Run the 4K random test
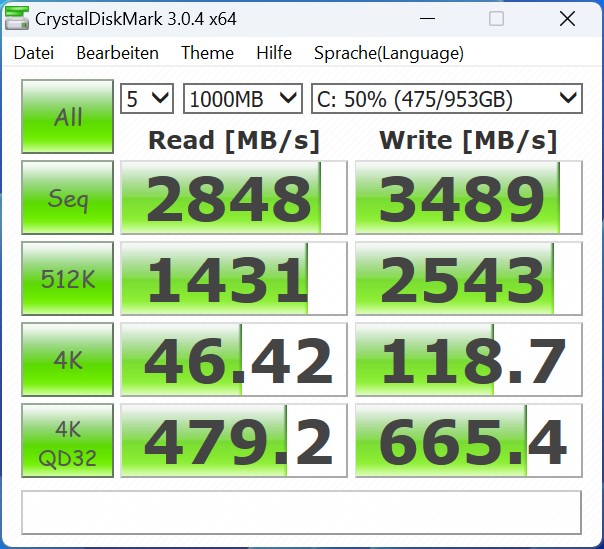Viewport: 604px width, 549px height. pyautogui.click(x=68, y=360)
